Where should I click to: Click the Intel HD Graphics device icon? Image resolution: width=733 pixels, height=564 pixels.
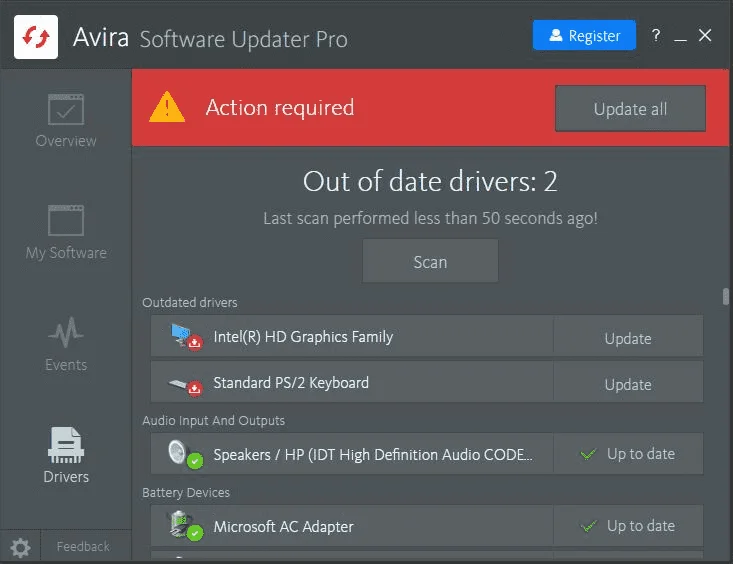[x=186, y=337]
